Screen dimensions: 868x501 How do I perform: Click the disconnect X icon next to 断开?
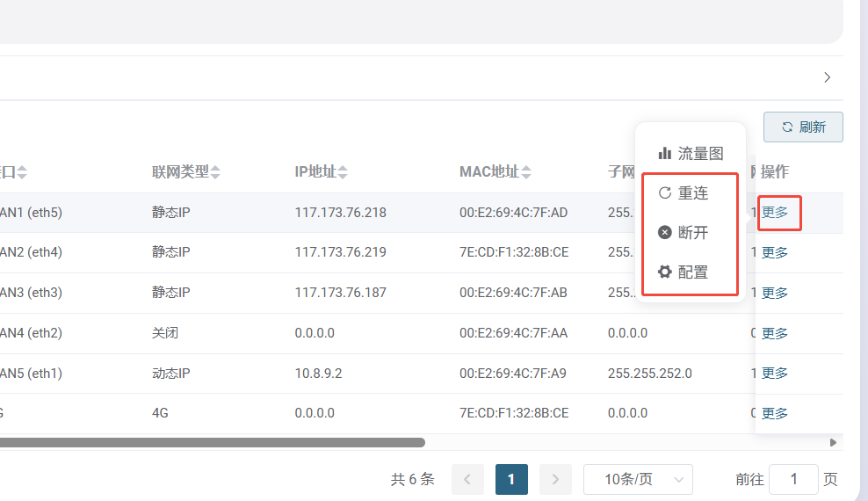(665, 233)
